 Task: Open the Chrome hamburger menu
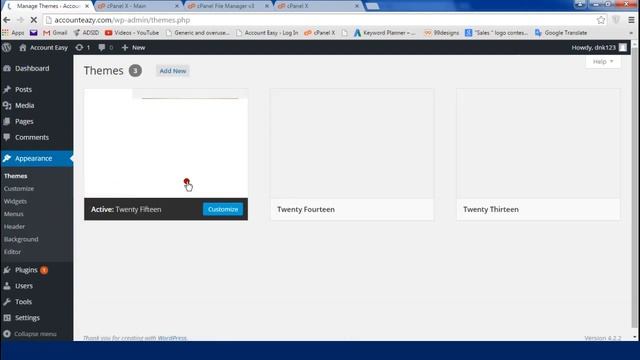[631, 20]
